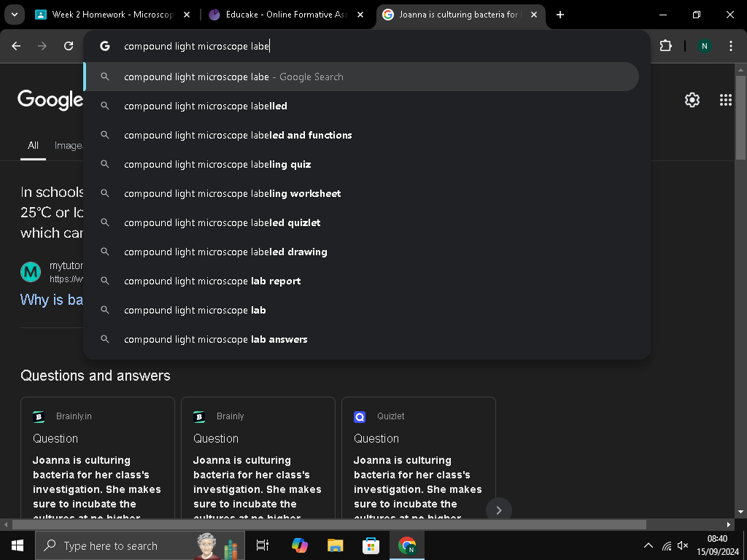Open the Brainly question card
The height and width of the screenshot is (560, 747).
pos(258,458)
